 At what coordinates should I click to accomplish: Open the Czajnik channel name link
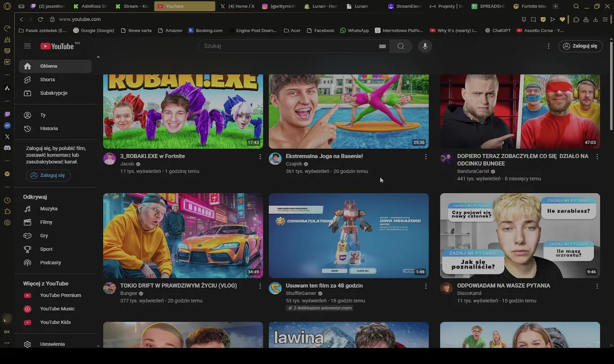pos(294,164)
